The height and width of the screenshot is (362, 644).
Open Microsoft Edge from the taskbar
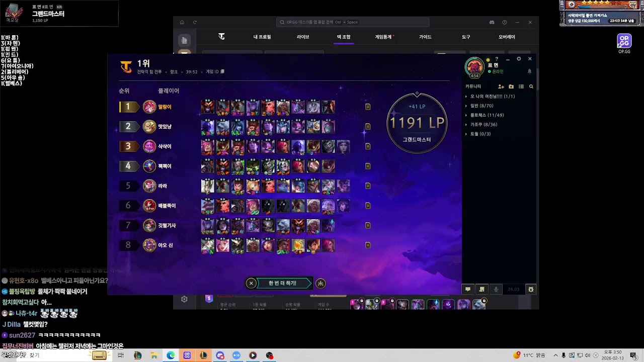[x=171, y=355]
